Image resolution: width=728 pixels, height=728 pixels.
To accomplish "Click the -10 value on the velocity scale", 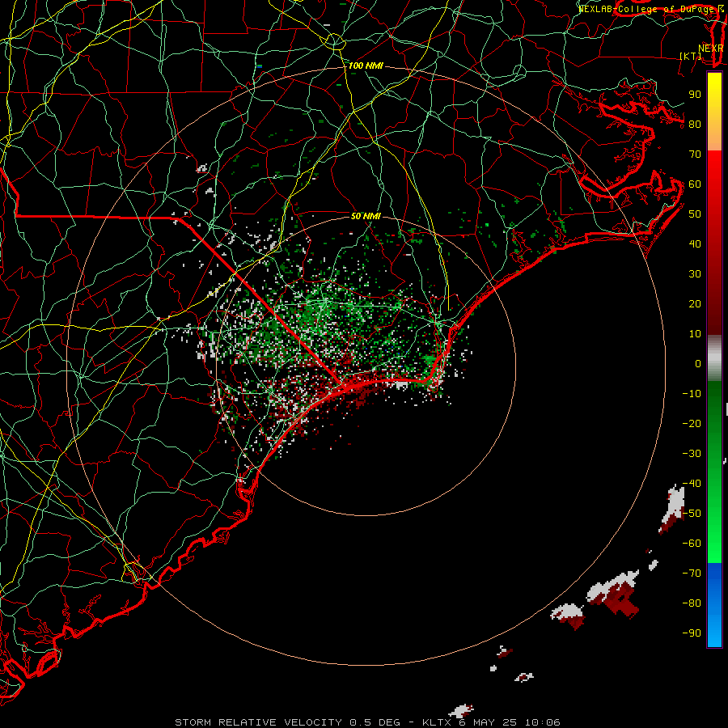I will [692, 394].
